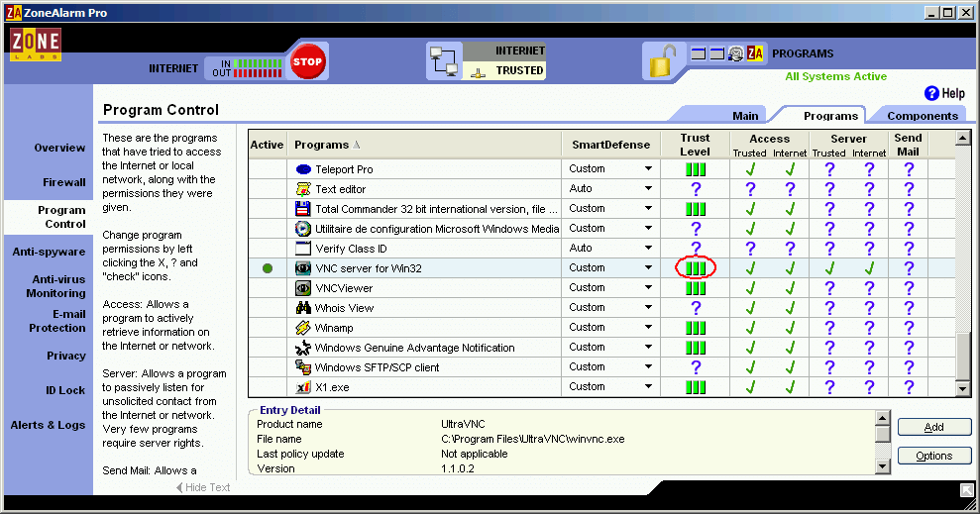
Task: Toggle Total Commander Server Internet permission
Action: (869, 209)
